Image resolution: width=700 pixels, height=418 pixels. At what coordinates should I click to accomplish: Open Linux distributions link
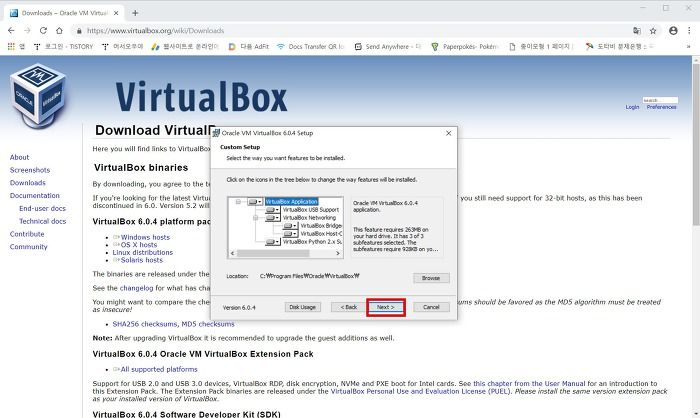142,252
